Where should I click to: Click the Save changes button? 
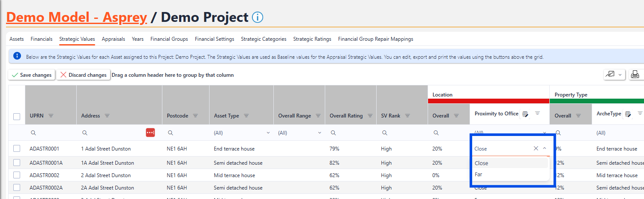(31, 75)
